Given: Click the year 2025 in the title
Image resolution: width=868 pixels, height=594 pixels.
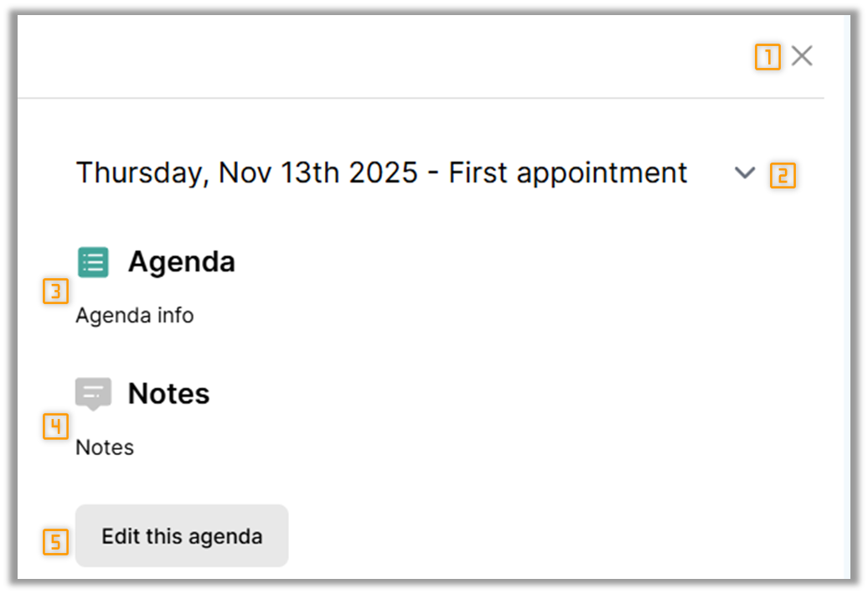Looking at the screenshot, I should [x=383, y=173].
